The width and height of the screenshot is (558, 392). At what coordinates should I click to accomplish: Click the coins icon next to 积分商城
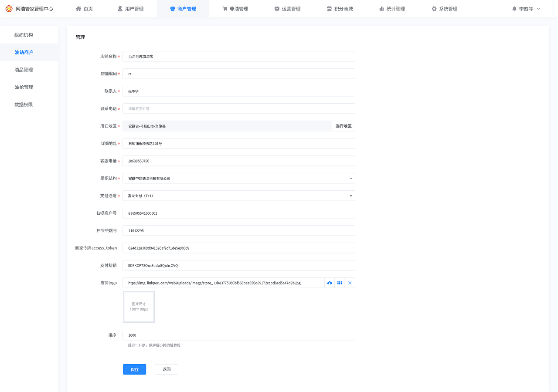(x=329, y=9)
